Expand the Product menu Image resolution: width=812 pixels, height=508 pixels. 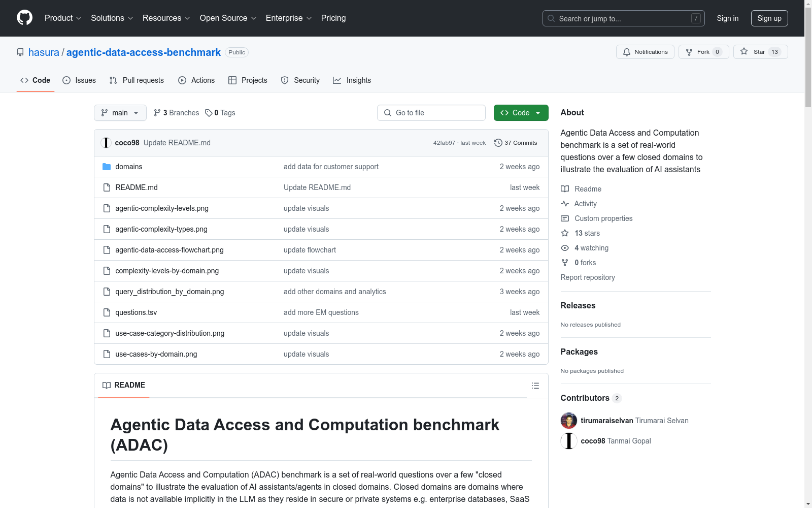click(x=63, y=18)
